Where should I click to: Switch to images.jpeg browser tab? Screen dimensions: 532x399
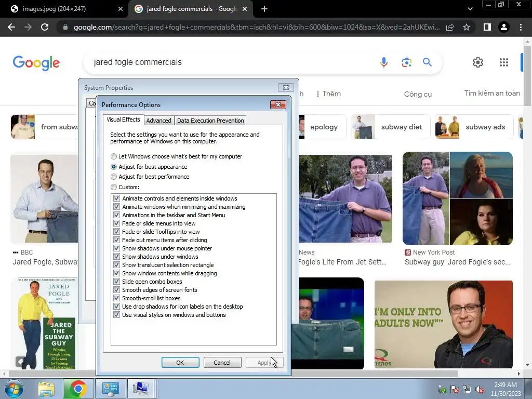pyautogui.click(x=64, y=9)
